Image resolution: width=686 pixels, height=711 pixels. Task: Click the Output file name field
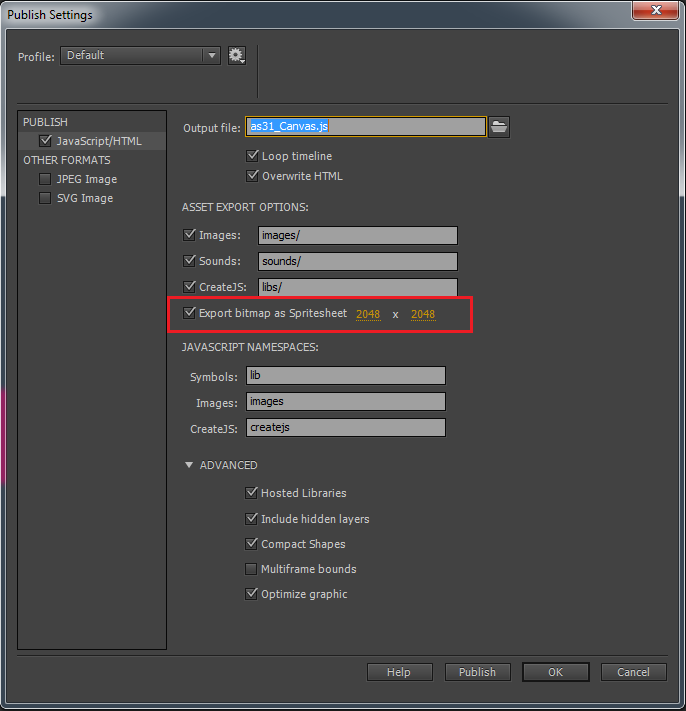click(x=366, y=127)
